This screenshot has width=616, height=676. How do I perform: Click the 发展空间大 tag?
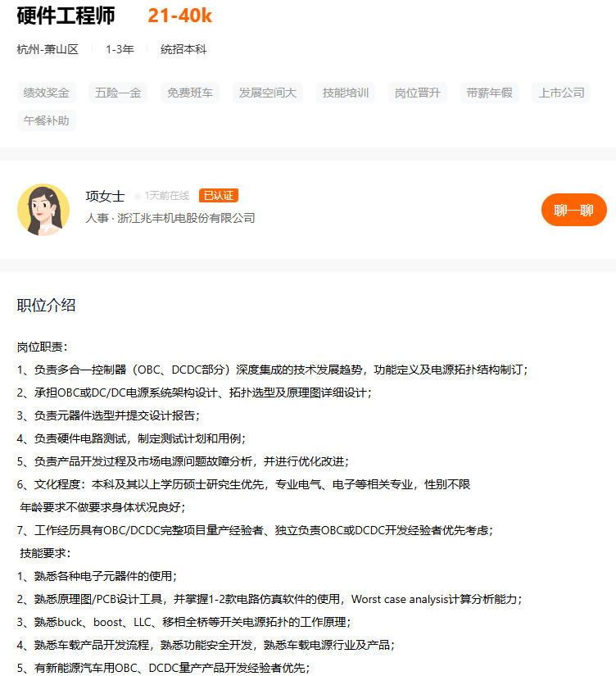pos(268,93)
